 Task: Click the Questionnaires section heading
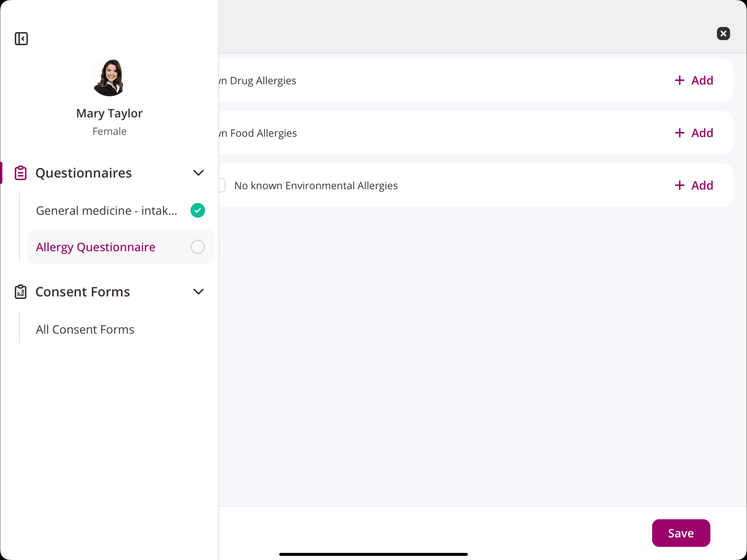(83, 173)
